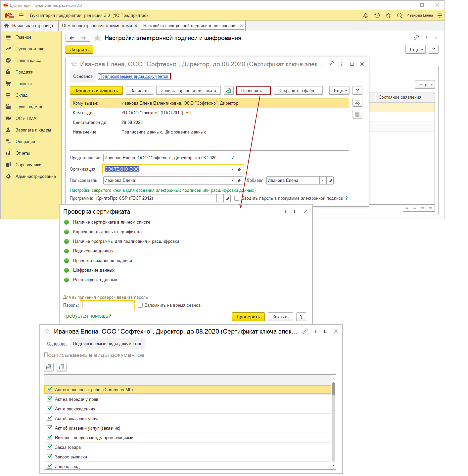468x476 pixels.
Task: Toggle Вводить пароль в программе checkbox
Action: tap(237, 198)
